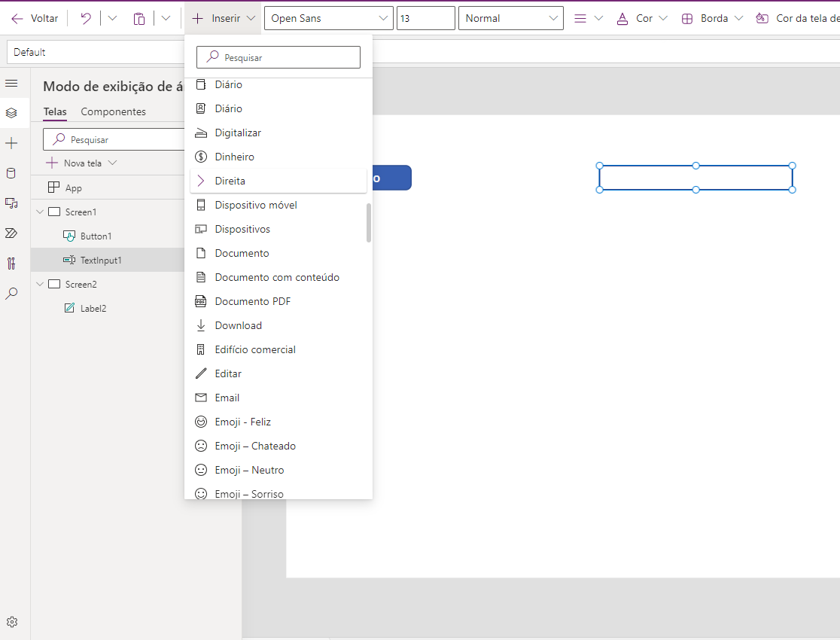Image resolution: width=840 pixels, height=640 pixels.
Task: Expand the Nova tela chevron
Action: click(x=112, y=163)
